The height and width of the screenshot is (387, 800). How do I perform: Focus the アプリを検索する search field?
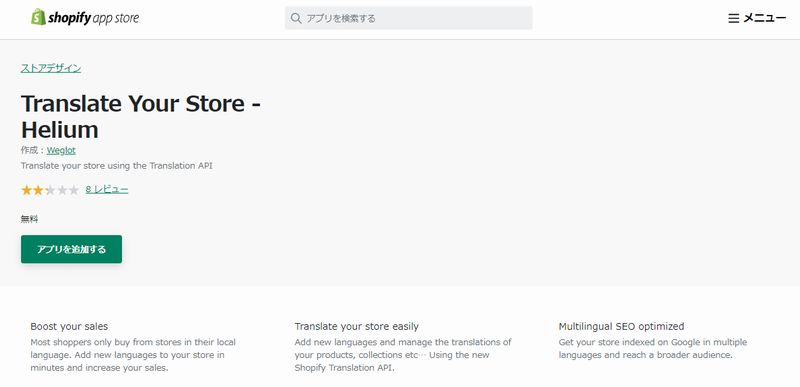(408, 18)
